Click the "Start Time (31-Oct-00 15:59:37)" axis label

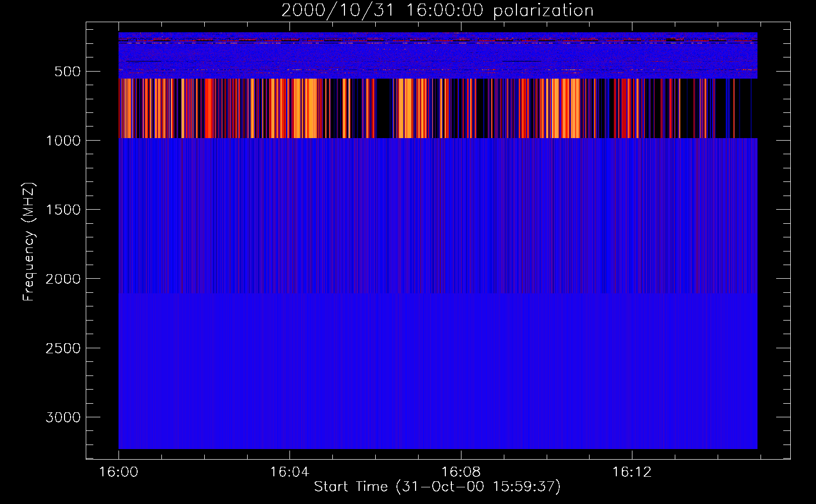pyautogui.click(x=437, y=486)
